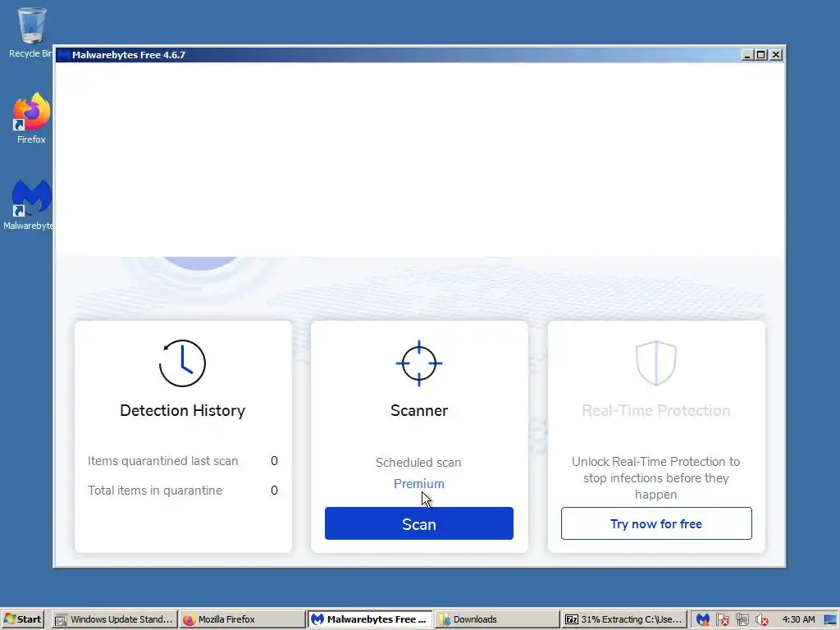
Task: Select the Scanner card heading
Action: [419, 410]
